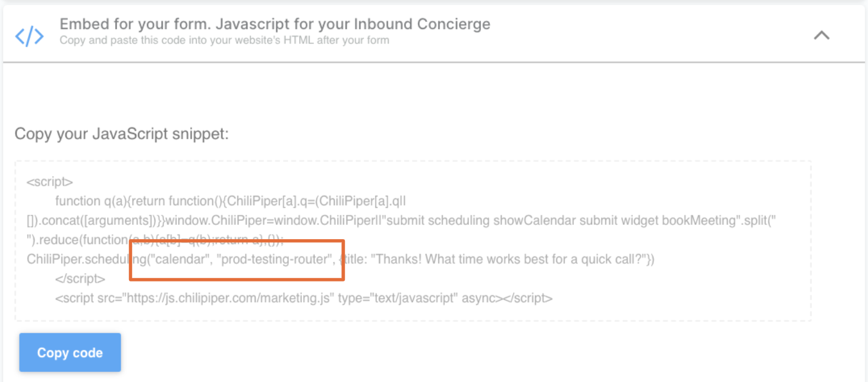
Task: Click the orange highlight box in the snippet
Action: 237,259
